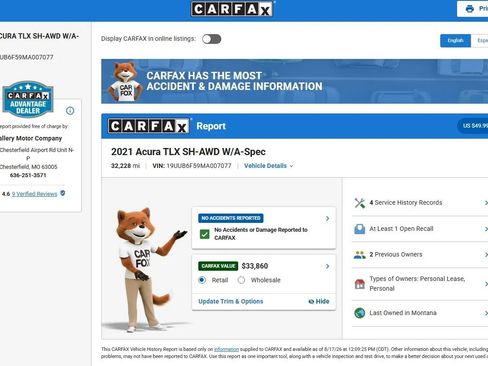The width and height of the screenshot is (488, 366).
Task: Click the Chesterfield, MO 63005 address line
Action: pos(28,167)
